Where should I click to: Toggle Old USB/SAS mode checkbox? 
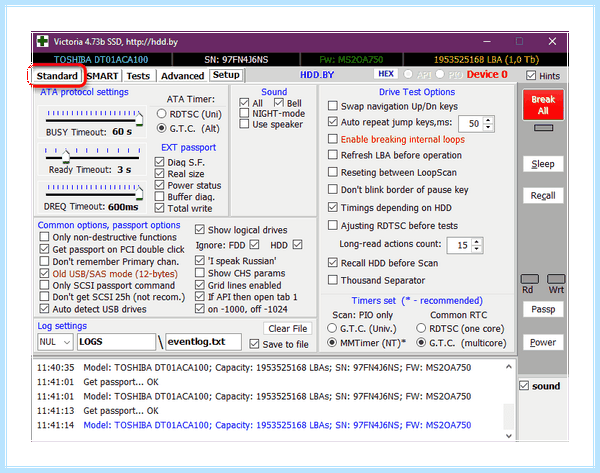pyautogui.click(x=44, y=273)
